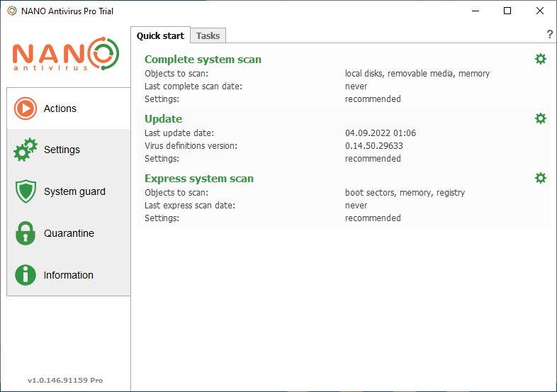
Task: Open Update gear settings icon
Action: pos(540,118)
